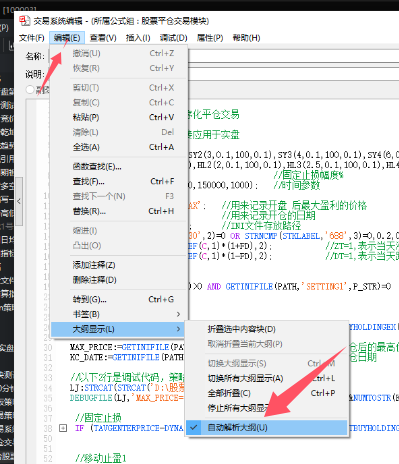The height and width of the screenshot is (464, 399).
Task: Click code line 31 KC_DATE
Action: pos(127,358)
